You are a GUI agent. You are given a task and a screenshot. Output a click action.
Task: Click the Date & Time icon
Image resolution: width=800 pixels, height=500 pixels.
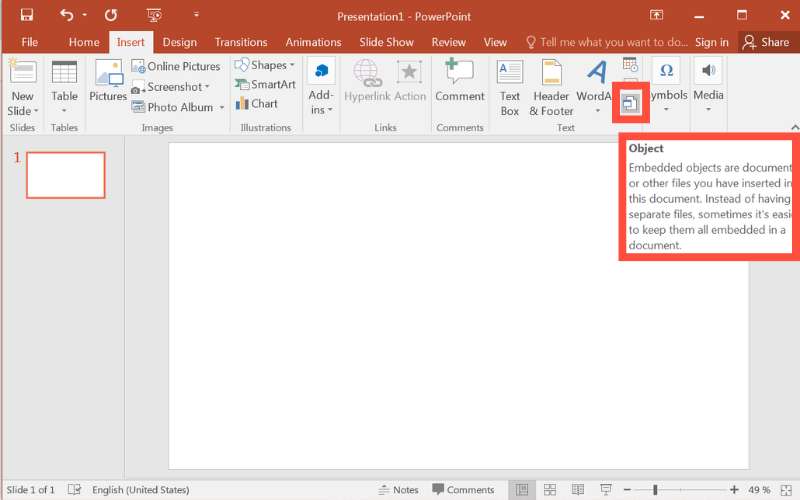click(x=630, y=65)
